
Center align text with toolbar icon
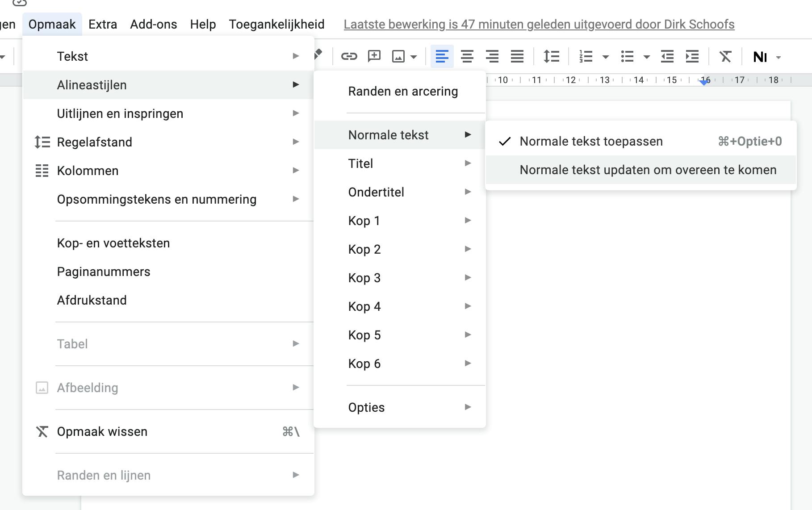pos(467,56)
